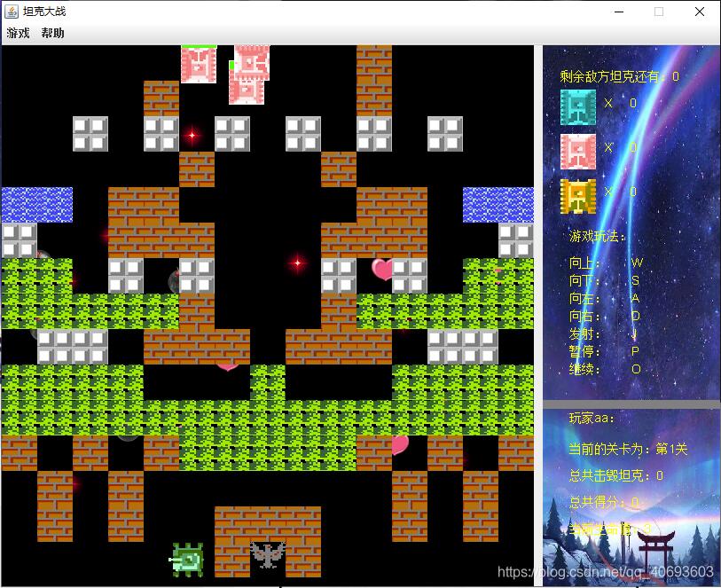Click the 暂停 P control hint
This screenshot has width=721, height=588.
[x=604, y=352]
